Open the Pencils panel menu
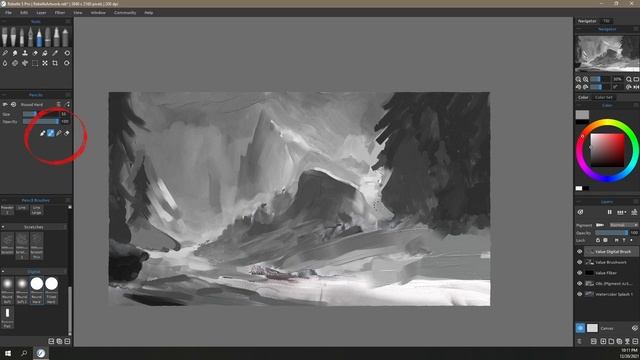The width and height of the screenshot is (640, 360). (68, 95)
